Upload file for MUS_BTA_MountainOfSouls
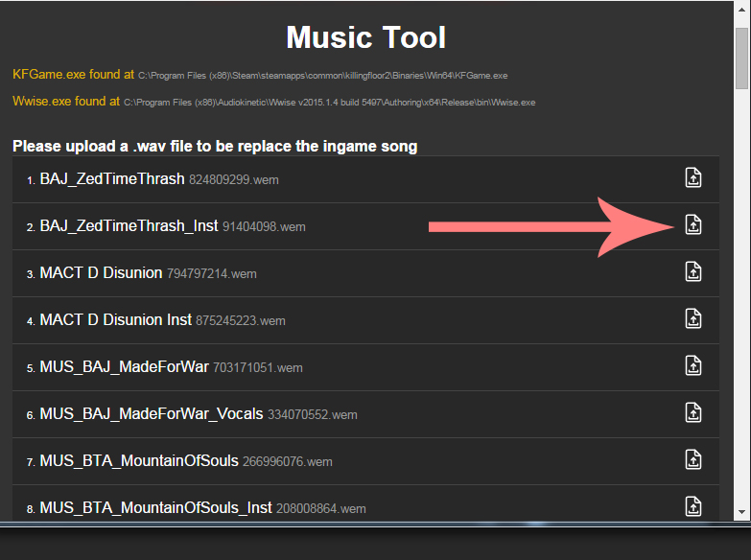The image size is (751, 560). pyautogui.click(x=693, y=460)
